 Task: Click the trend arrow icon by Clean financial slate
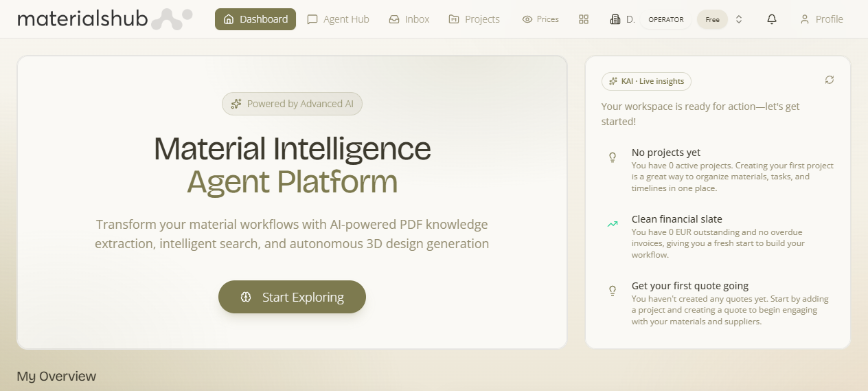(613, 224)
